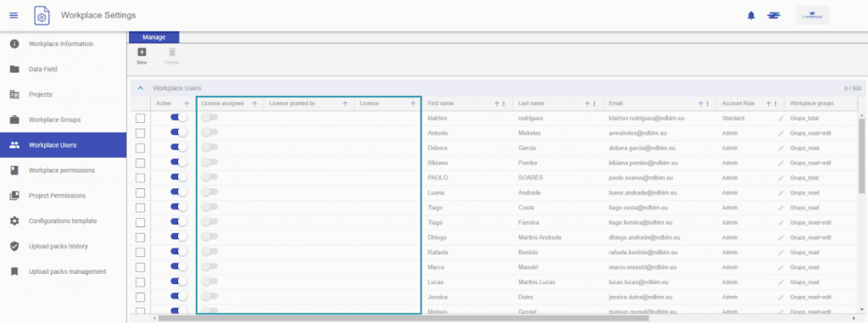
Task: Click the Workplace permissions book icon
Action: [15, 170]
